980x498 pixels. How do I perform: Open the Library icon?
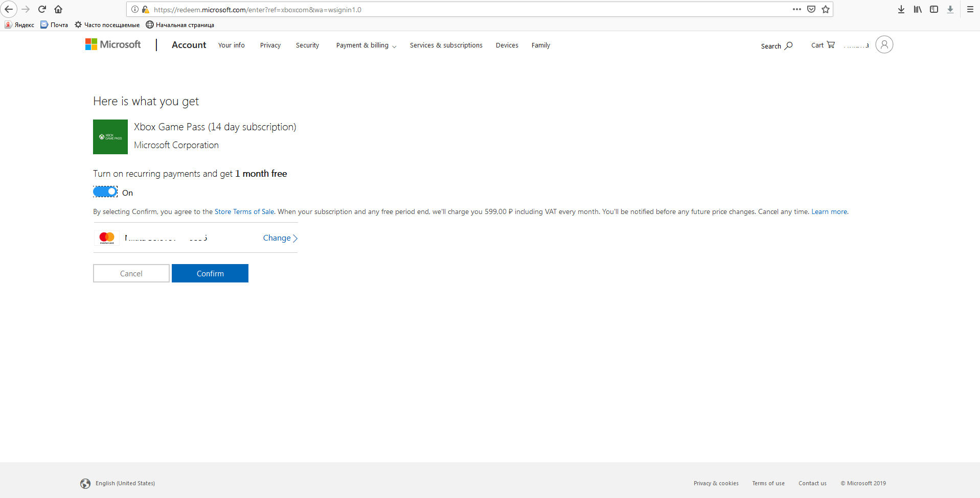point(918,9)
